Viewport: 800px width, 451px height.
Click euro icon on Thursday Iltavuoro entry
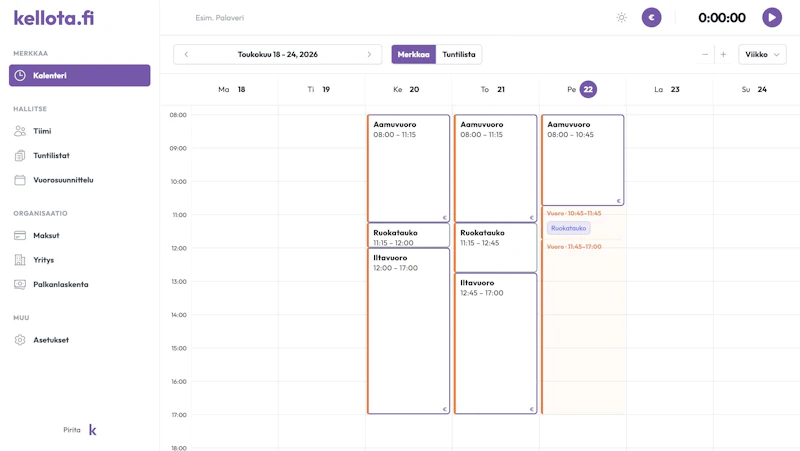(532, 409)
